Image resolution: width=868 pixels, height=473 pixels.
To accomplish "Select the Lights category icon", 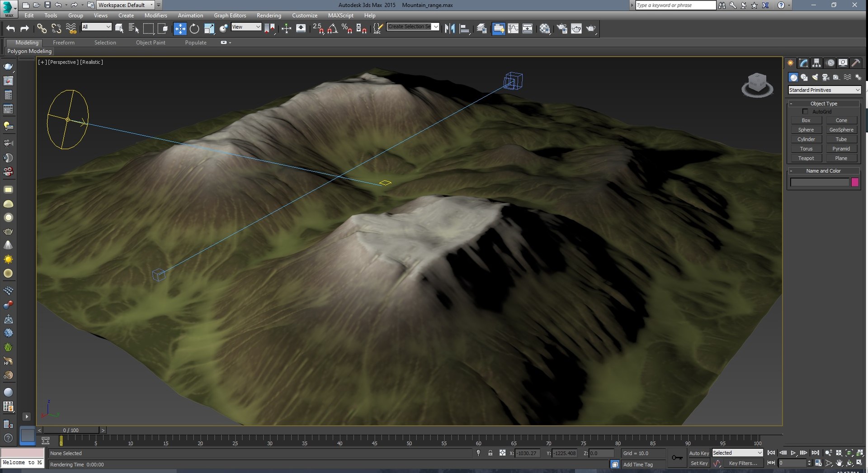I will click(x=815, y=77).
